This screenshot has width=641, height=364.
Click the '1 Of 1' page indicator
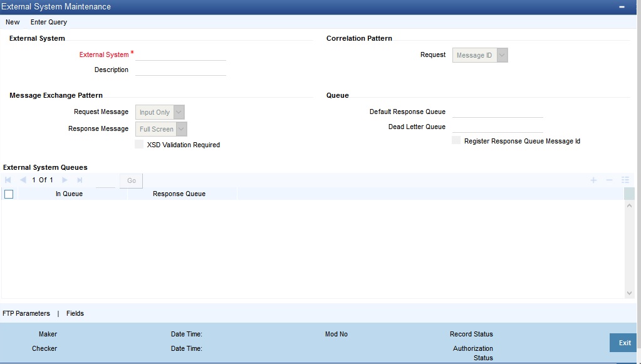click(43, 180)
